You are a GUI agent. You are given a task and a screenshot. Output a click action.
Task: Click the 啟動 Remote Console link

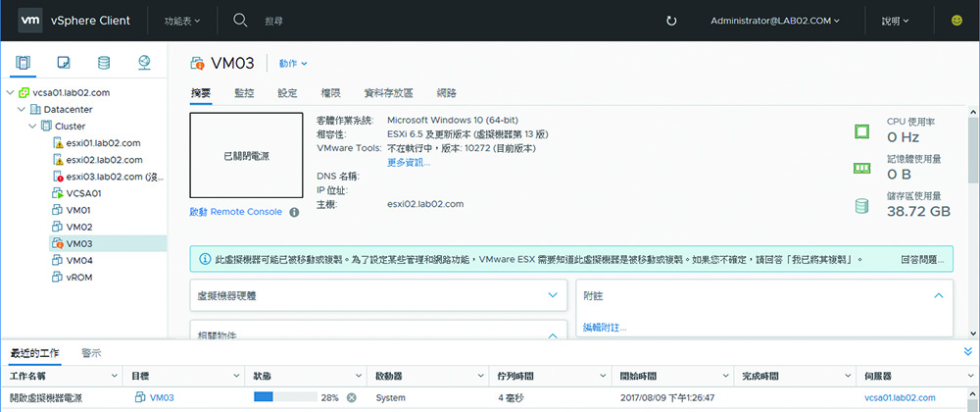[235, 212]
